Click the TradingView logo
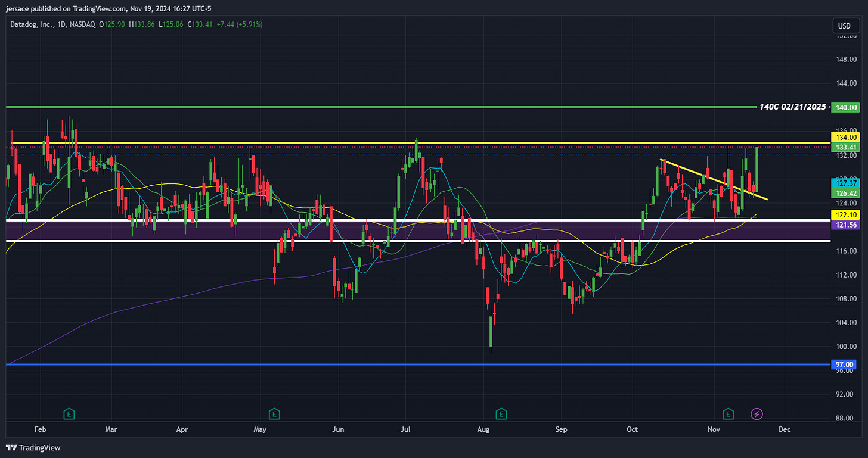This screenshot has height=458, width=868. [x=34, y=447]
